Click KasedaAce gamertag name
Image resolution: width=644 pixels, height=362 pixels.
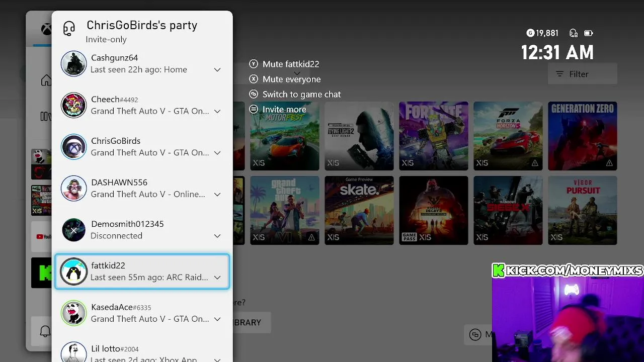click(121, 307)
